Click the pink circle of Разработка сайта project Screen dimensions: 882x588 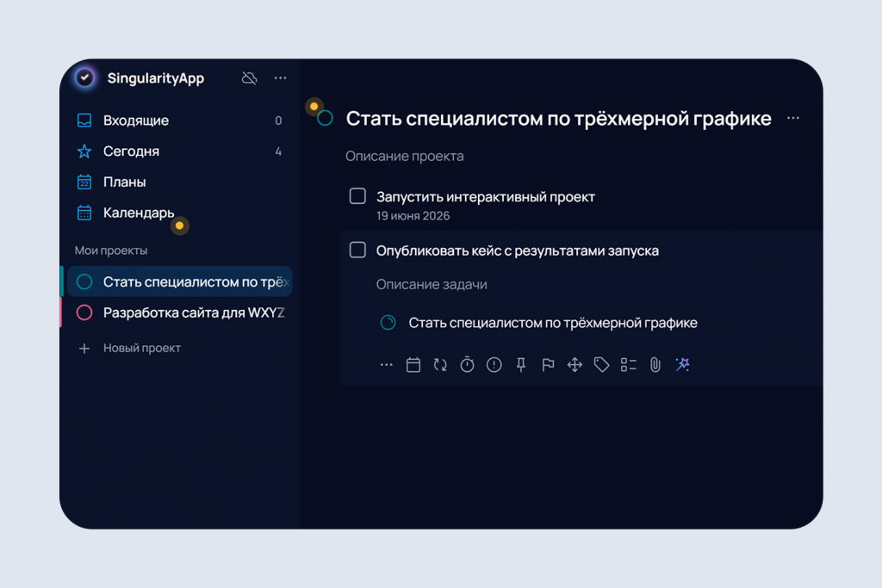(84, 313)
